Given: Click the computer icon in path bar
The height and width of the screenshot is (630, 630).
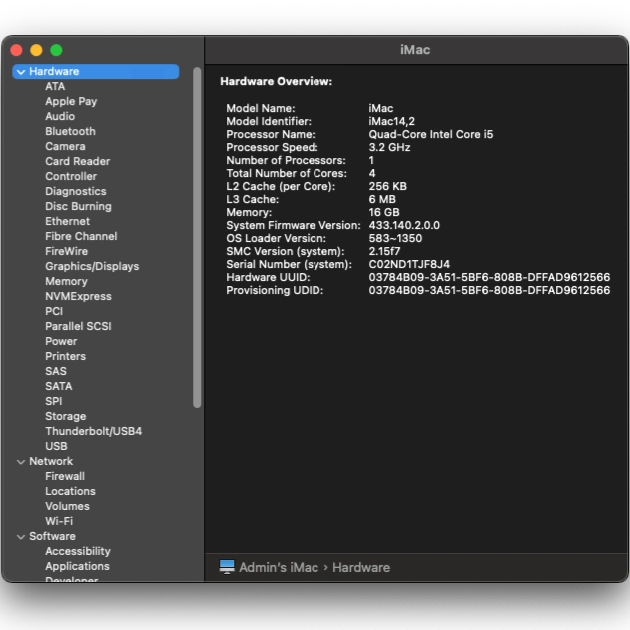Looking at the screenshot, I should pos(227,567).
